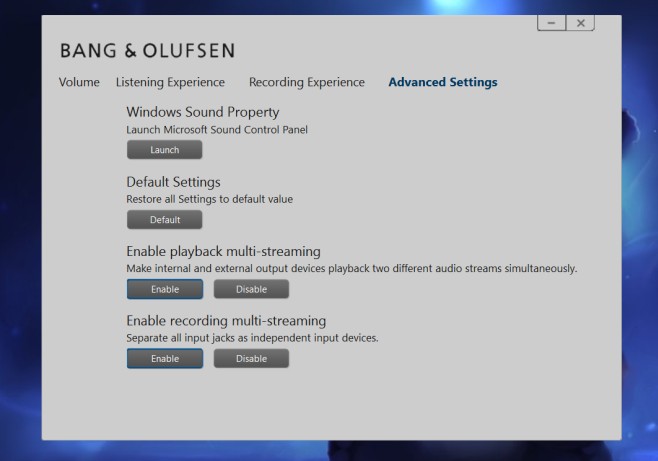The width and height of the screenshot is (658, 461).
Task: Click the Windows Sound Property heading
Action: coord(203,112)
